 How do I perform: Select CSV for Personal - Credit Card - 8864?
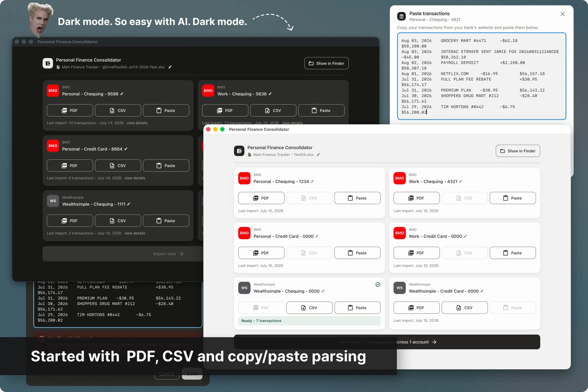[118, 166]
